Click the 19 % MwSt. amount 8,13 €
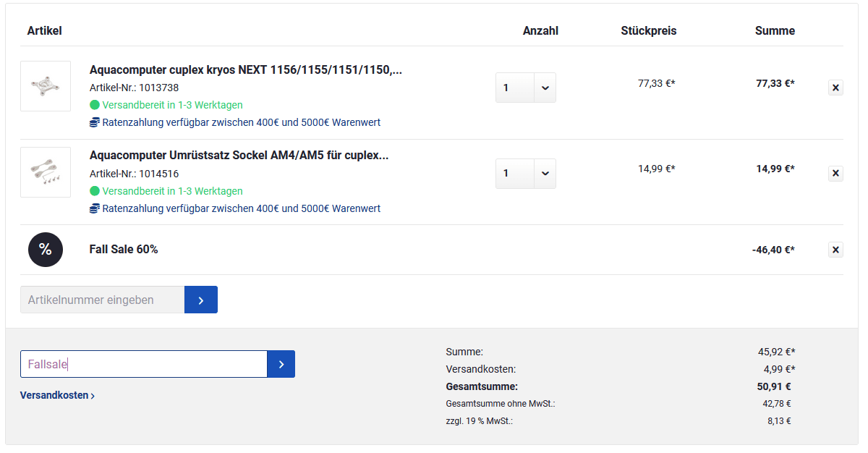This screenshot has width=868, height=453. pos(780,420)
